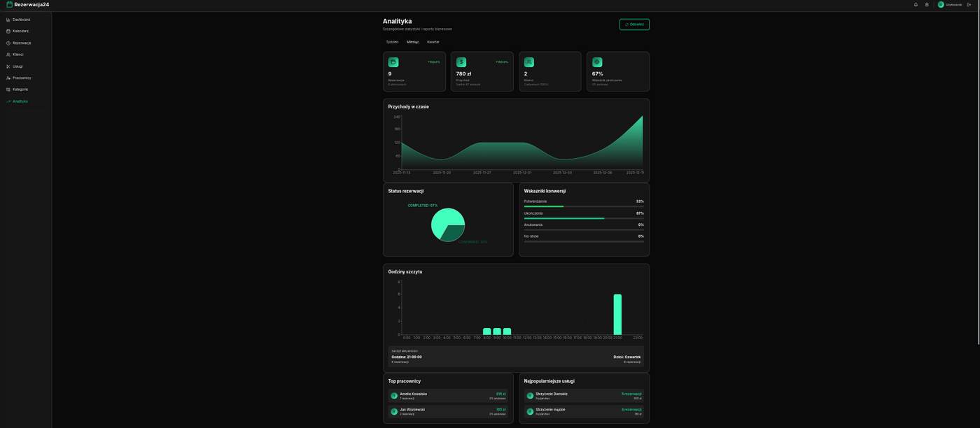Go to Kalendarz in the sidebar

(20, 31)
